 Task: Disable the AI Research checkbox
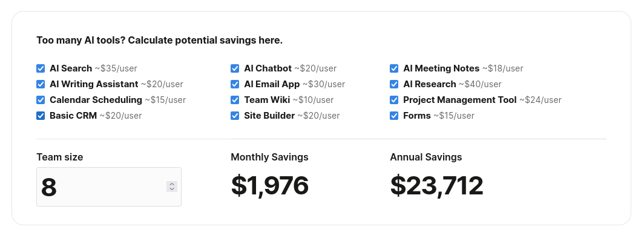pyautogui.click(x=394, y=84)
